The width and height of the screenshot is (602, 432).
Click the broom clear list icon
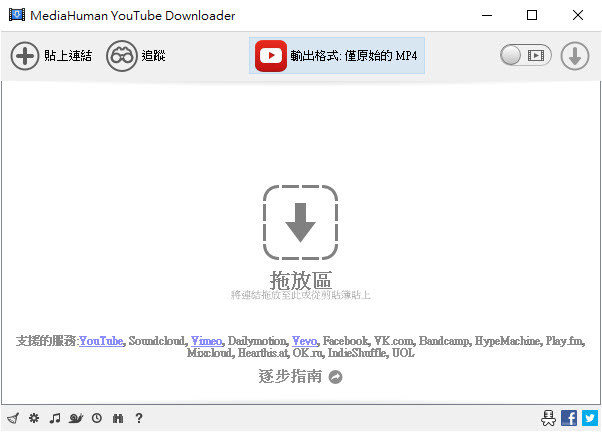(x=12, y=418)
